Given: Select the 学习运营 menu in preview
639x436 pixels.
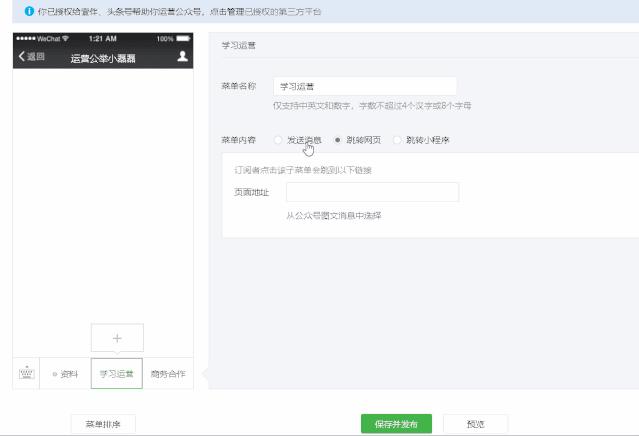Looking at the screenshot, I should coord(117,374).
